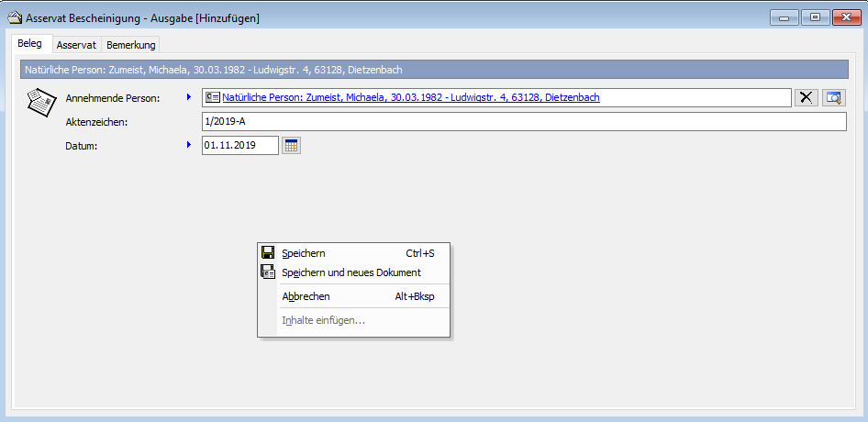Choose Speichern from the context menu

(x=304, y=253)
